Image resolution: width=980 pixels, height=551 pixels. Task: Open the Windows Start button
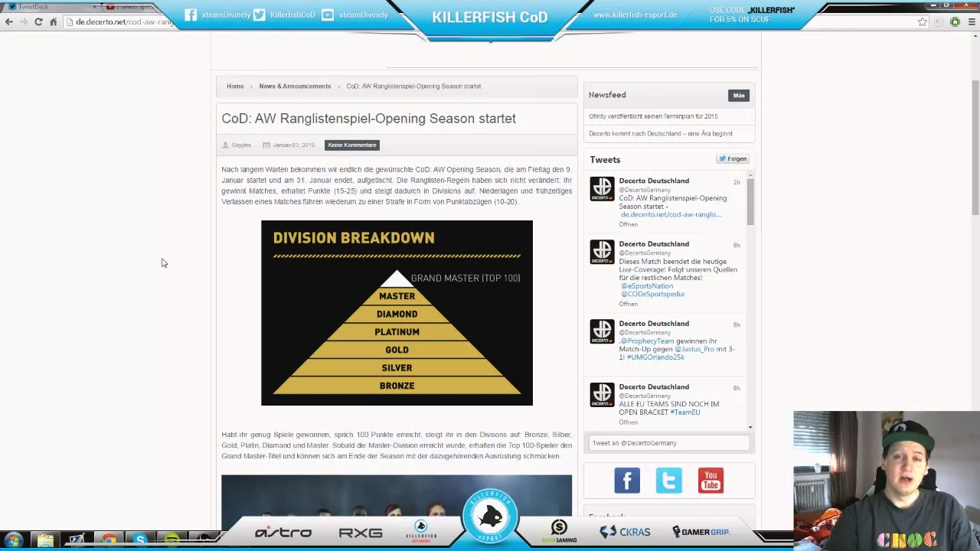[13, 540]
